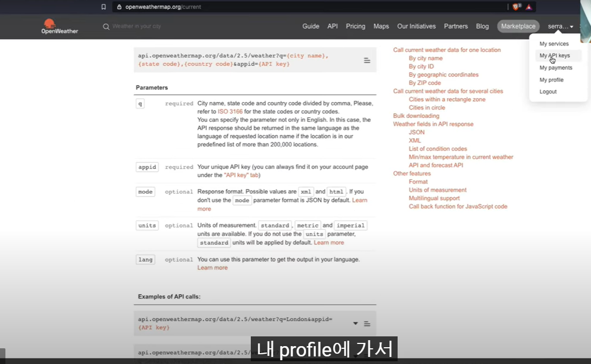Click the browser bookmark icon
Image resolution: width=591 pixels, height=364 pixels.
point(103,7)
